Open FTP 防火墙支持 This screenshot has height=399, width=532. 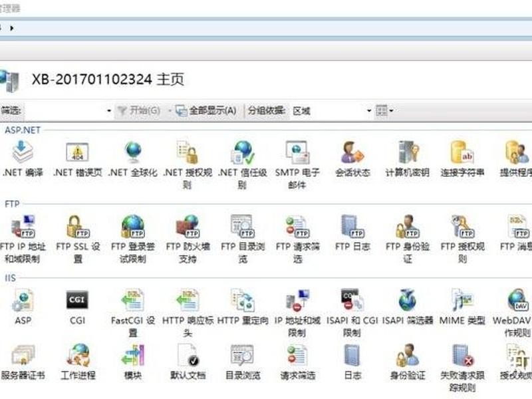click(188, 239)
